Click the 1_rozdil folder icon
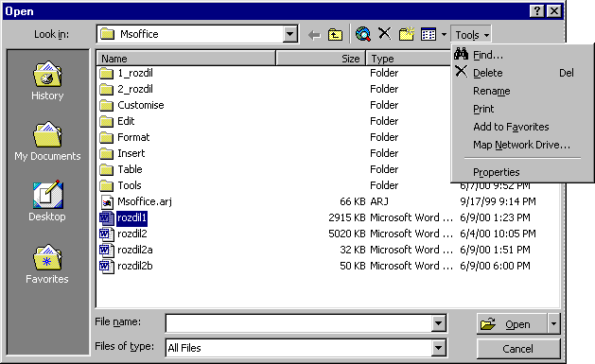 point(106,73)
